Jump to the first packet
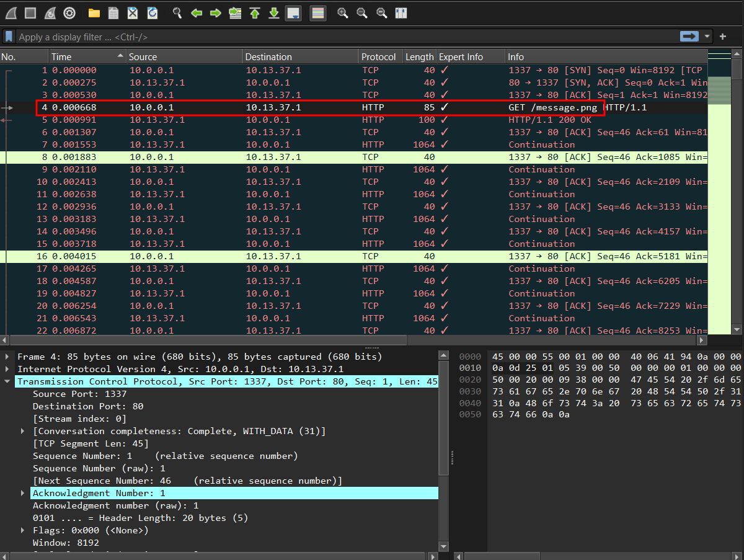Screen dimensions: 744x560 (x=254, y=12)
